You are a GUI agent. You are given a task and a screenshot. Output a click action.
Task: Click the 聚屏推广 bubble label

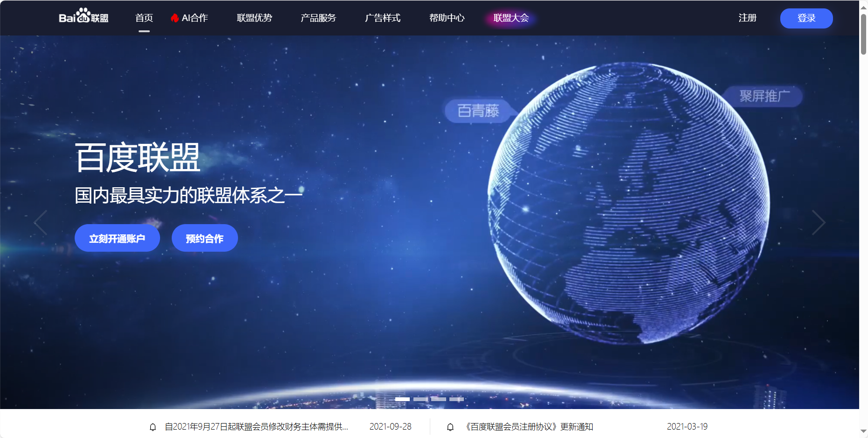764,96
